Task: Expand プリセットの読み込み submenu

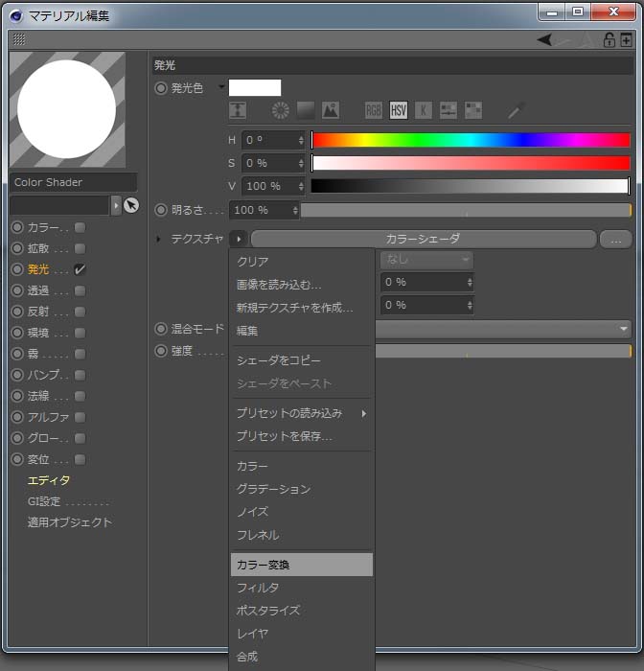Action: [x=300, y=413]
